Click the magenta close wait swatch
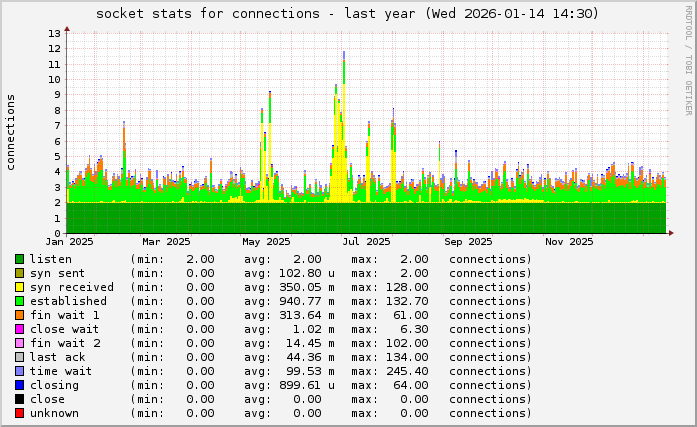This screenshot has height=427, width=697. click(x=19, y=329)
